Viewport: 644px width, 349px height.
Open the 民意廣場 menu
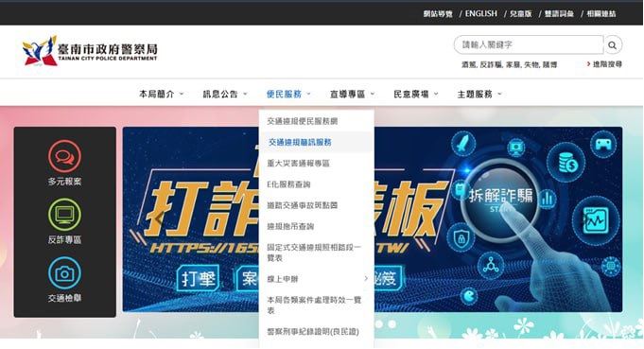click(416, 94)
